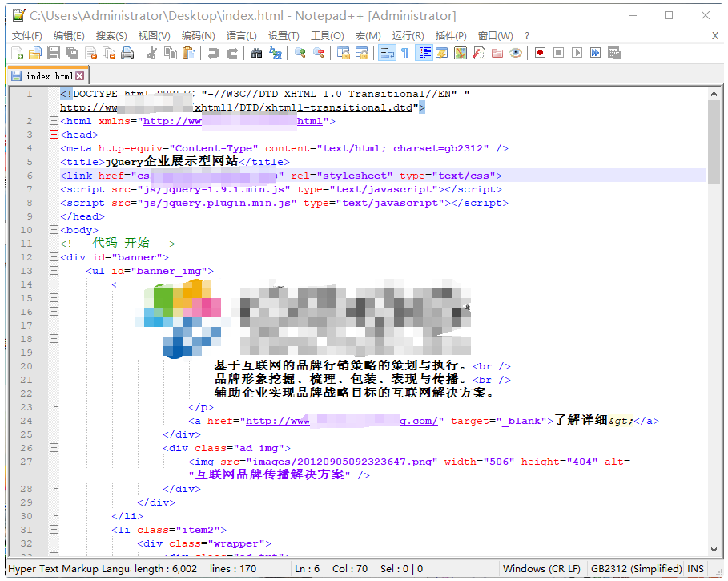Toggle Show All Characters with the pilcrow icon

[404, 53]
